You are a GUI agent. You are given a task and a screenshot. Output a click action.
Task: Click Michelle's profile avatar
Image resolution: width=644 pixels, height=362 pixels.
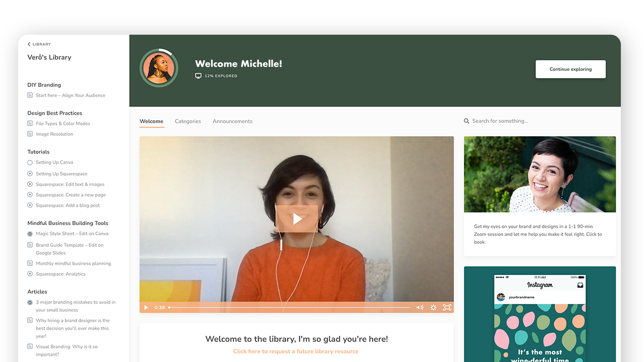pos(158,68)
